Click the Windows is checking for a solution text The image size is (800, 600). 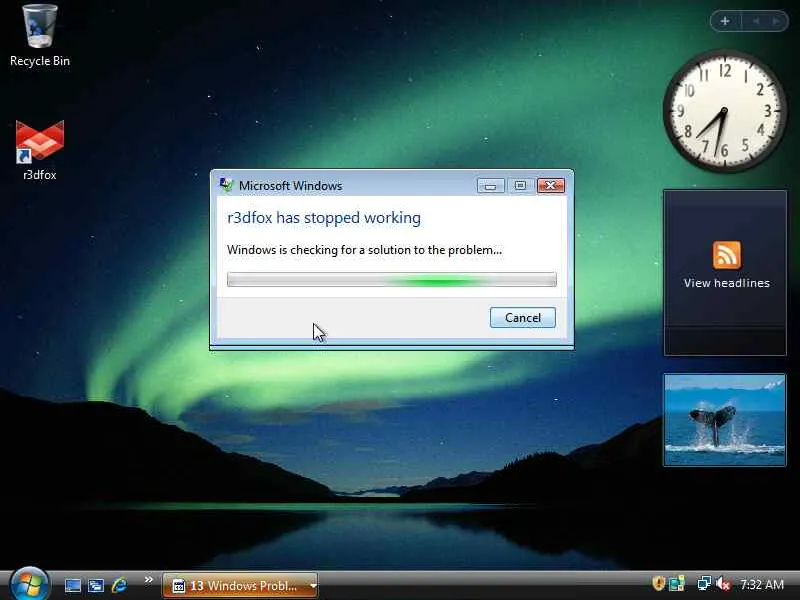pos(364,250)
